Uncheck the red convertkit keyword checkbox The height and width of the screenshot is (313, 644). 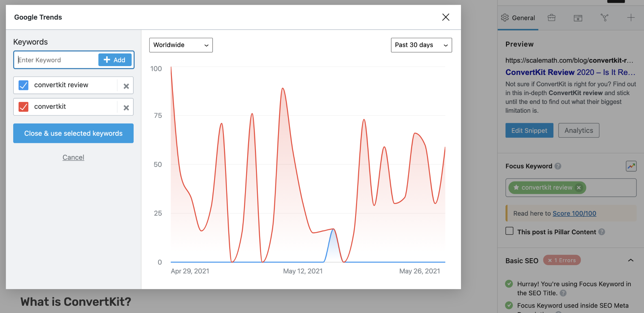coord(24,107)
